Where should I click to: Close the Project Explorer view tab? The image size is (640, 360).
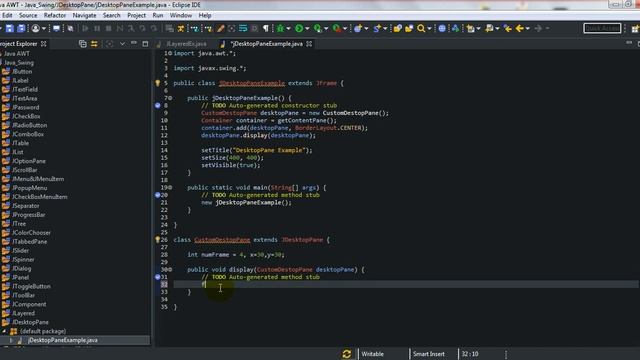tap(44, 44)
